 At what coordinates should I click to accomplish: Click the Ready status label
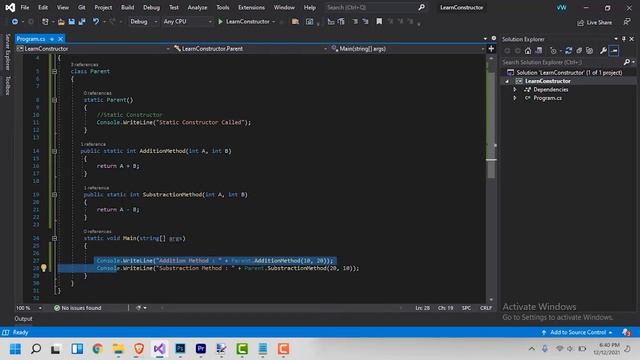click(x=20, y=332)
